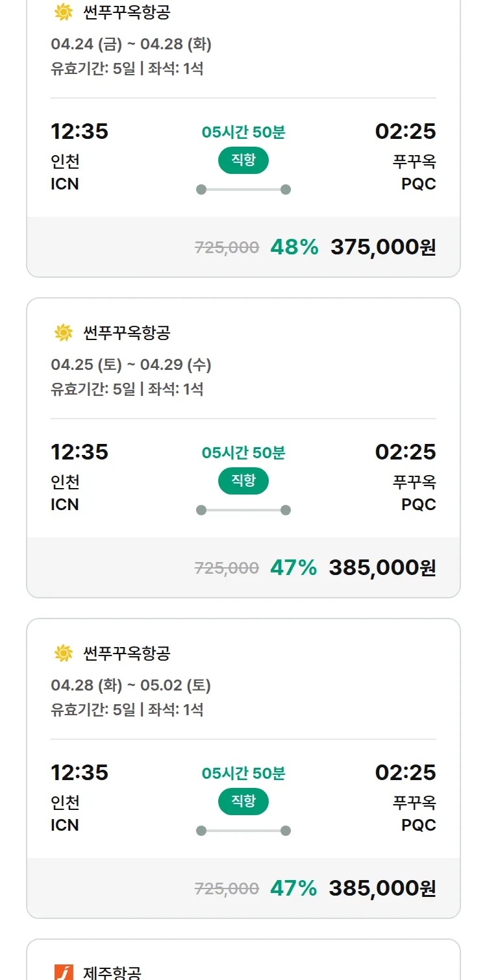Choose 385,000원 fare for 04.25 departure
Image resolution: width=487 pixels, height=980 pixels.
[x=382, y=568]
